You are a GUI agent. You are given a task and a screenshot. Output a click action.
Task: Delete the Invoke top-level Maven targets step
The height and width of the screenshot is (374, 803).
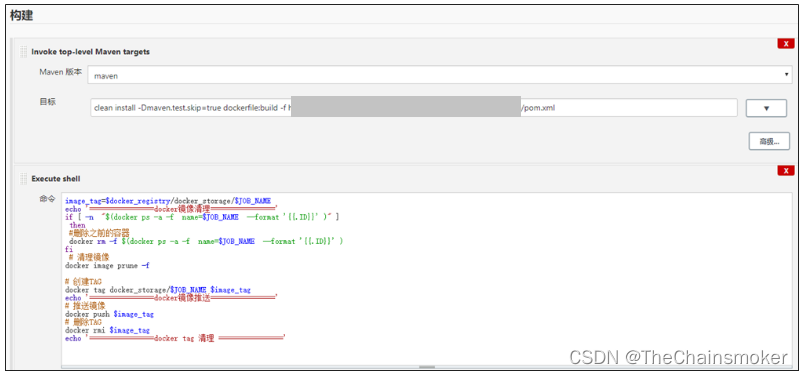point(786,44)
